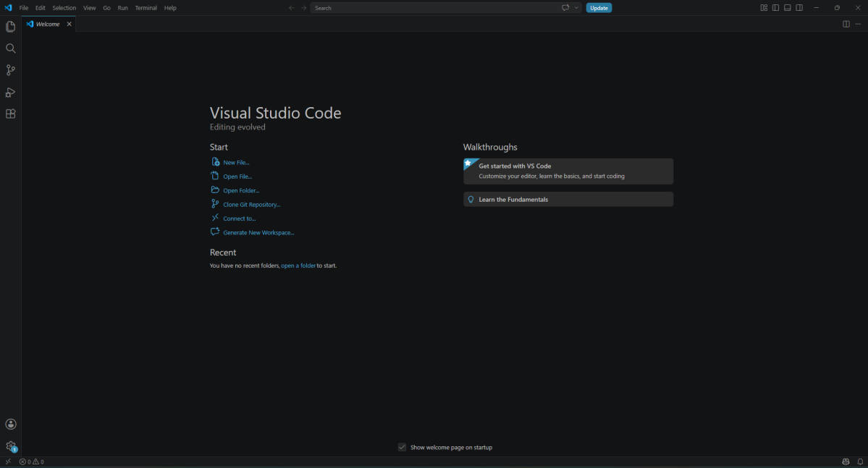Open the Search view in activity bar

pos(11,48)
